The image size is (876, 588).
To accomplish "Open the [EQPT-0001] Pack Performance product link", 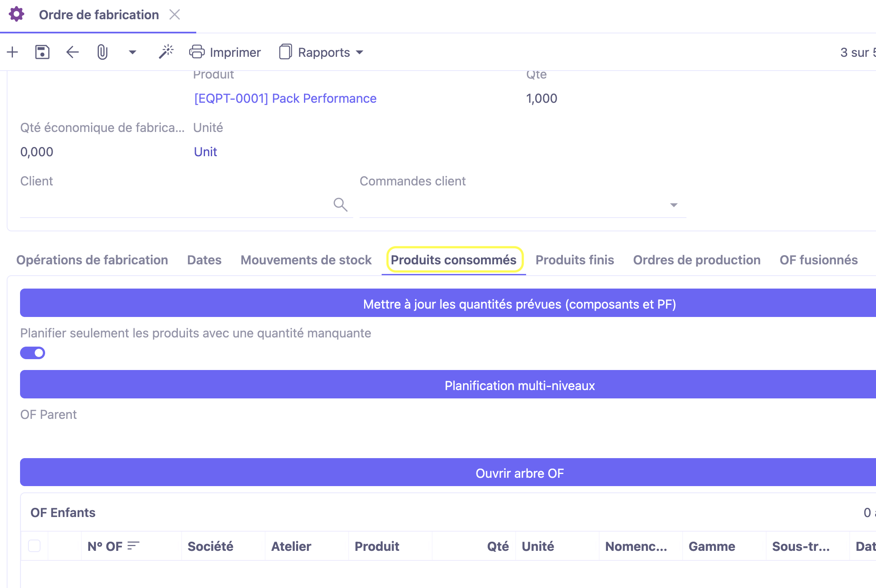I will click(x=285, y=98).
